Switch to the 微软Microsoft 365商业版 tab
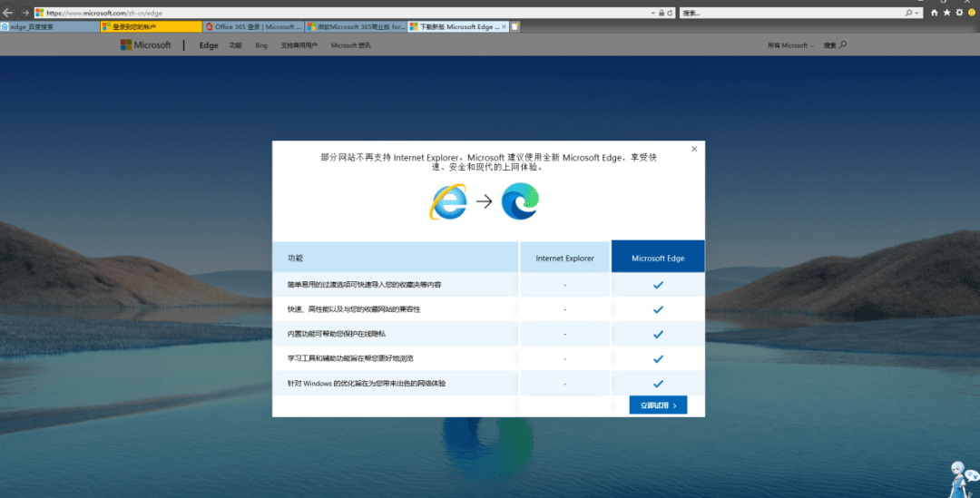 click(x=356, y=27)
